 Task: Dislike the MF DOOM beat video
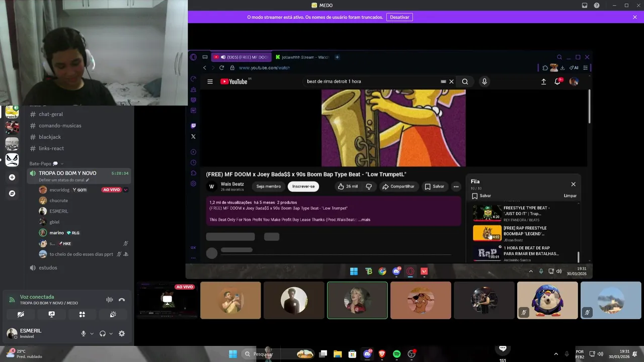click(x=369, y=187)
